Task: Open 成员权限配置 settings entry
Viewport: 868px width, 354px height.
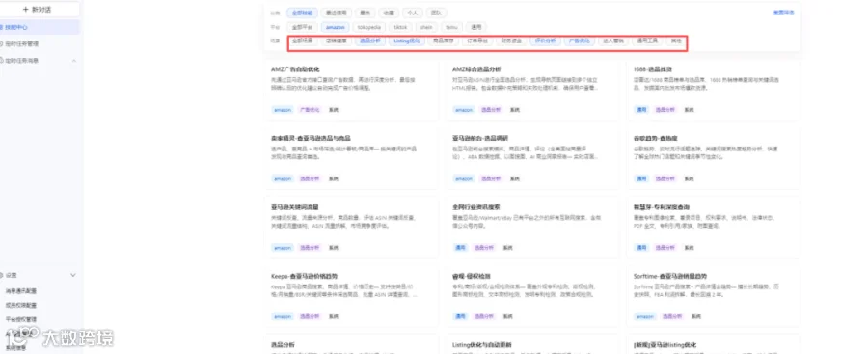Action: [x=21, y=305]
